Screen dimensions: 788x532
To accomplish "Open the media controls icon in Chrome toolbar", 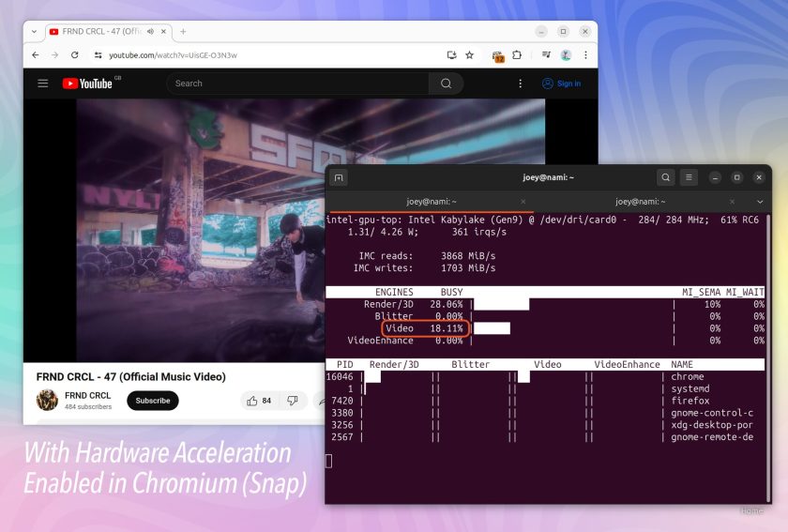I will click(546, 55).
